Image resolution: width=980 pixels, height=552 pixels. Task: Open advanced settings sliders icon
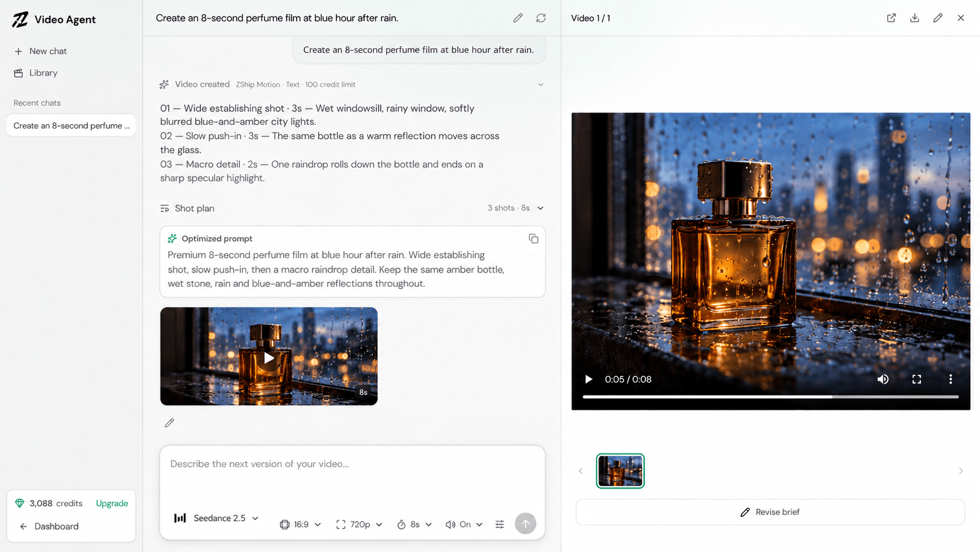coord(499,524)
